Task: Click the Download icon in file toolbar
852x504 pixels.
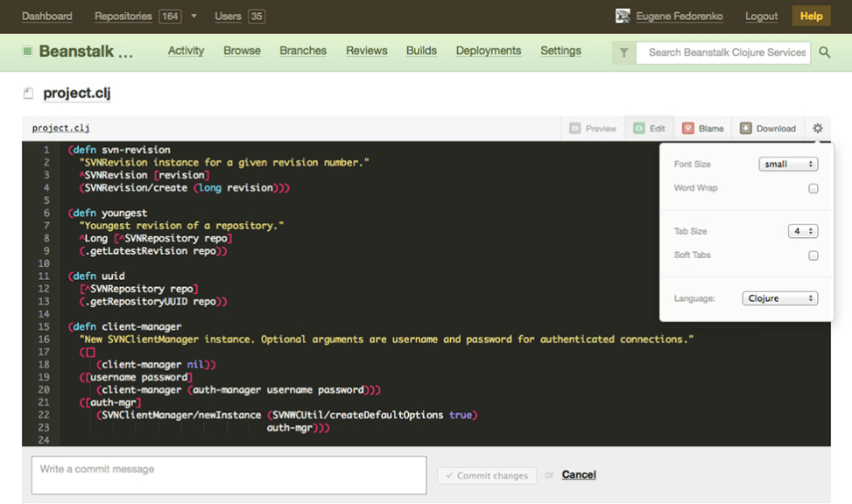Action: (745, 129)
